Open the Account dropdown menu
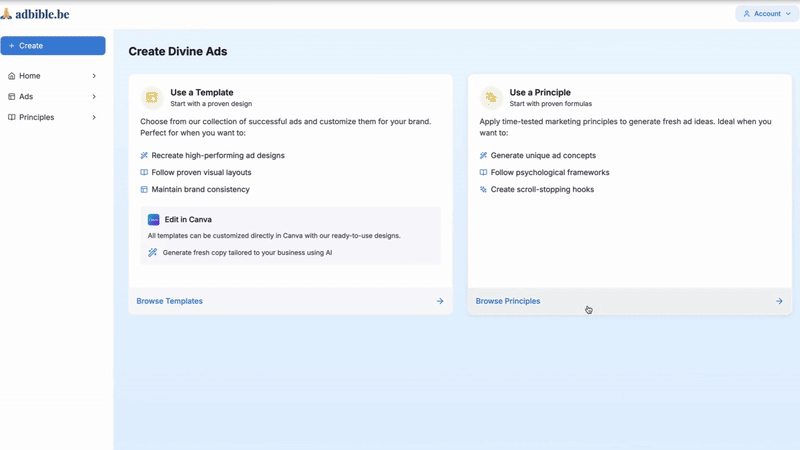The height and width of the screenshot is (450, 800). [x=767, y=14]
